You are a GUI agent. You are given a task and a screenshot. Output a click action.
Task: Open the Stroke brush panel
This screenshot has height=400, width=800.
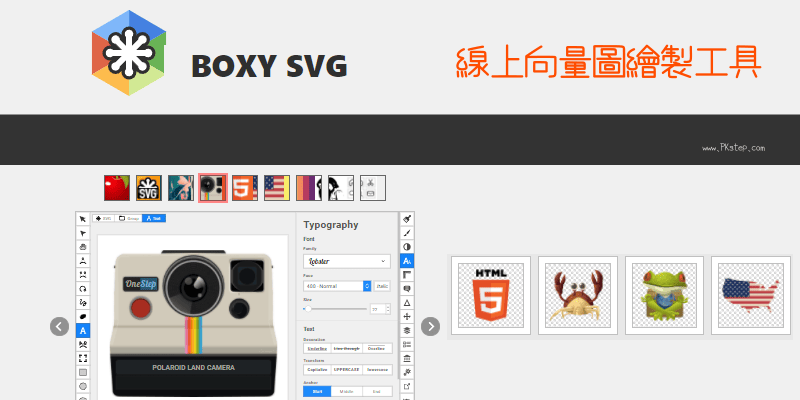[407, 233]
